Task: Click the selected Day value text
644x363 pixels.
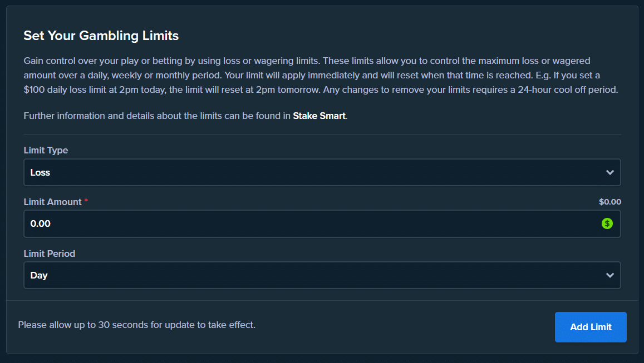Action: click(x=39, y=275)
